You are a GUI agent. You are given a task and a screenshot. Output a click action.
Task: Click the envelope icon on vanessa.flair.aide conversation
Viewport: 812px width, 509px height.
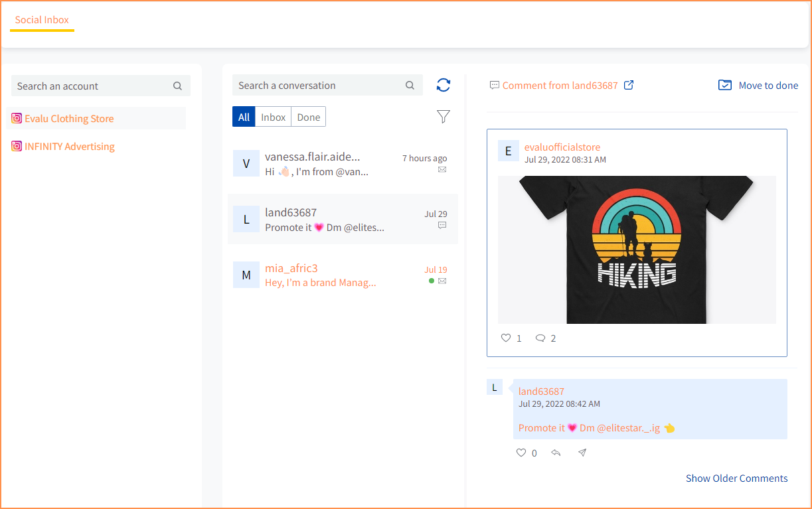coord(442,169)
